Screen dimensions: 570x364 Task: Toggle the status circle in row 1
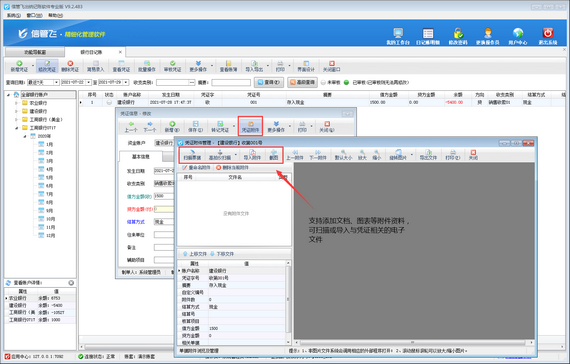tap(109, 103)
